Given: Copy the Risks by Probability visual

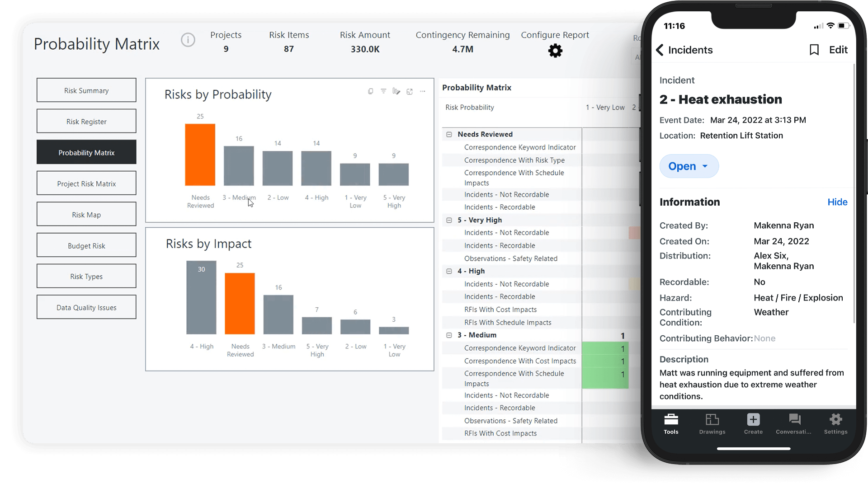Looking at the screenshot, I should click(x=371, y=91).
